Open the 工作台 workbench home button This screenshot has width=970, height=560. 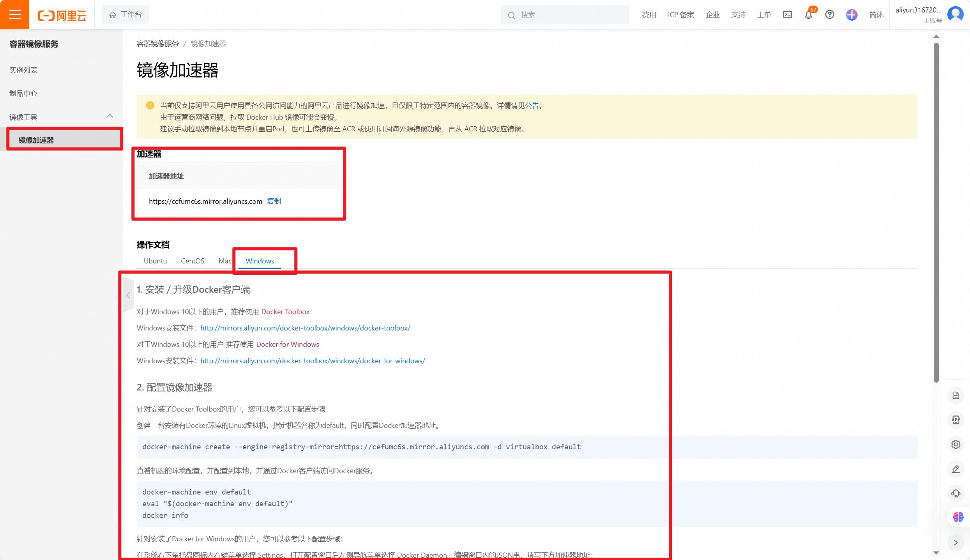coord(125,15)
